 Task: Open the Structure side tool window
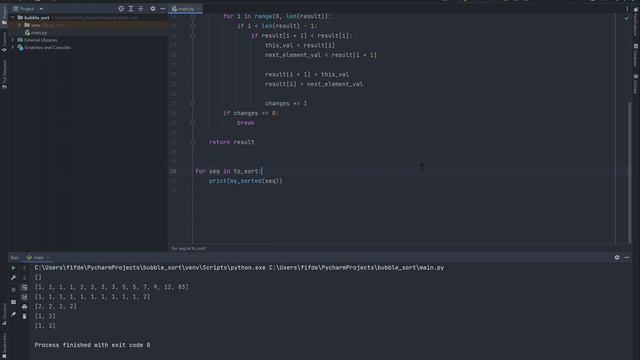point(4,313)
